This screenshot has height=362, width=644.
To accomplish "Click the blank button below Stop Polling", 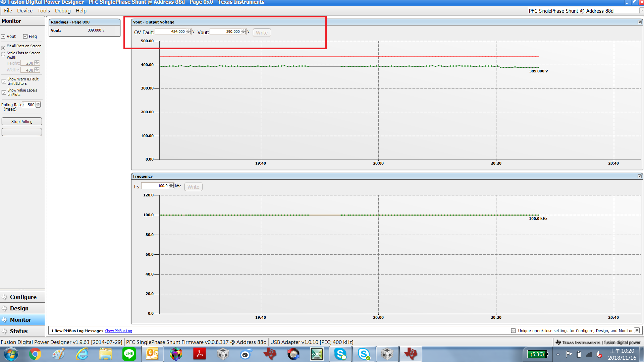I will [22, 132].
